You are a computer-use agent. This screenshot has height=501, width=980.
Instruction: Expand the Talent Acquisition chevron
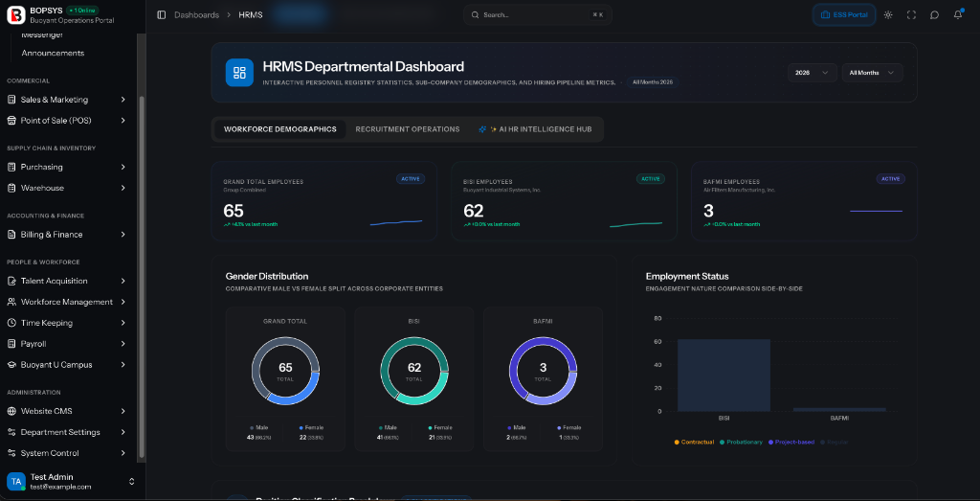click(123, 281)
